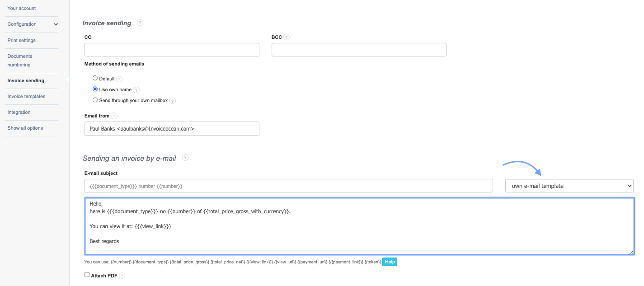
Task: Click help icon beside Default radio option
Action: tap(119, 79)
